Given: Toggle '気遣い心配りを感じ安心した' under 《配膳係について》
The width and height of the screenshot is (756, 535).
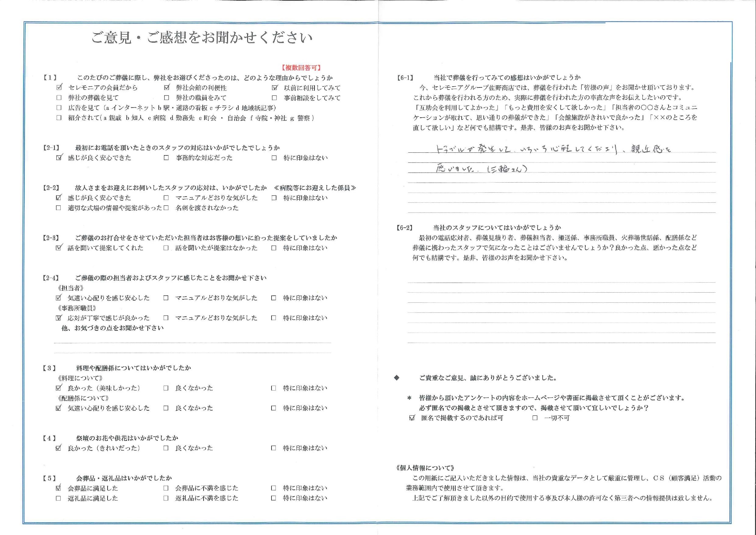Looking at the screenshot, I should coord(59,408).
